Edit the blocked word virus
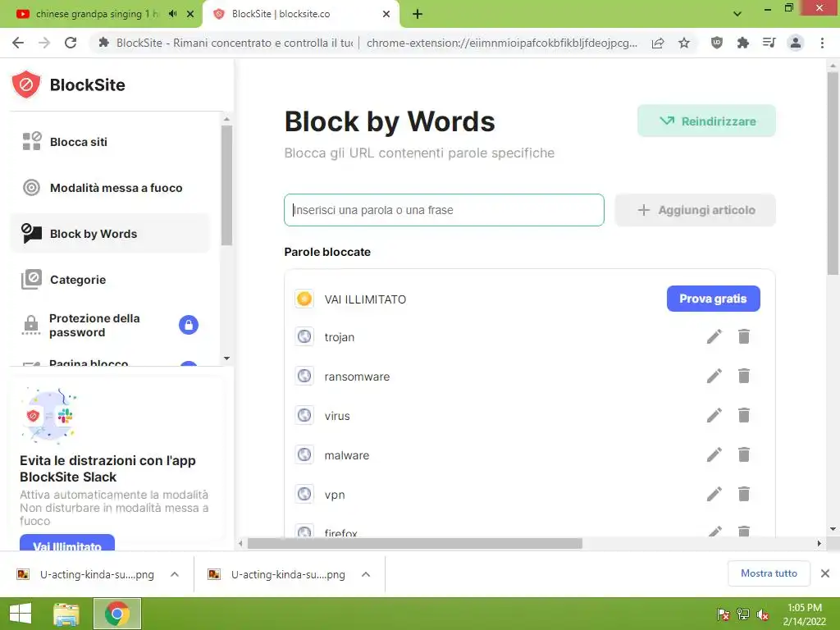Viewport: 840px width, 630px height. point(714,416)
